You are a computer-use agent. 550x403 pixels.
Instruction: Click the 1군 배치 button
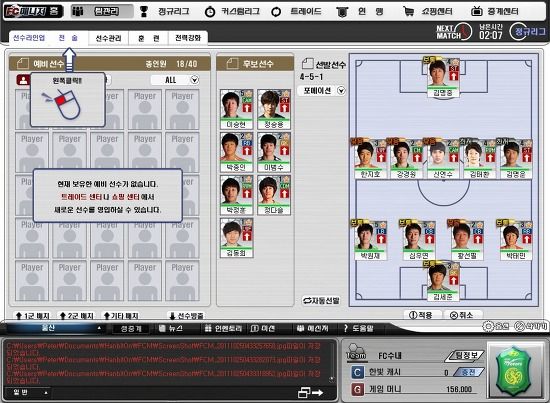point(32,316)
